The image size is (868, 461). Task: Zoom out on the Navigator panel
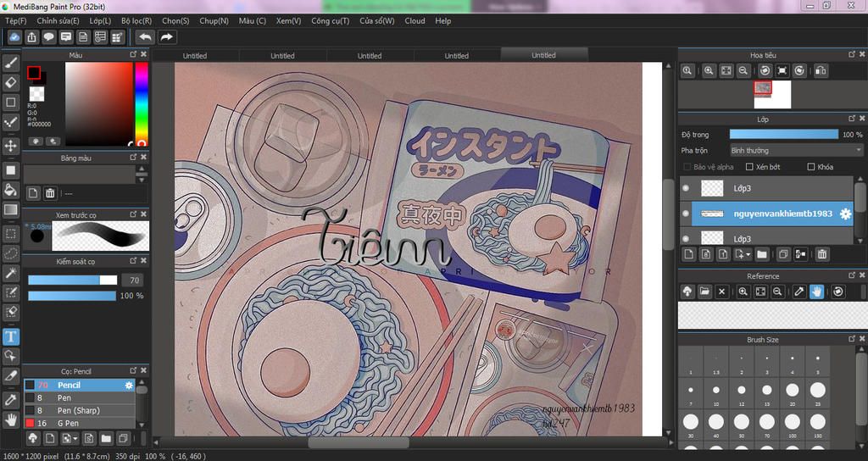(x=743, y=71)
